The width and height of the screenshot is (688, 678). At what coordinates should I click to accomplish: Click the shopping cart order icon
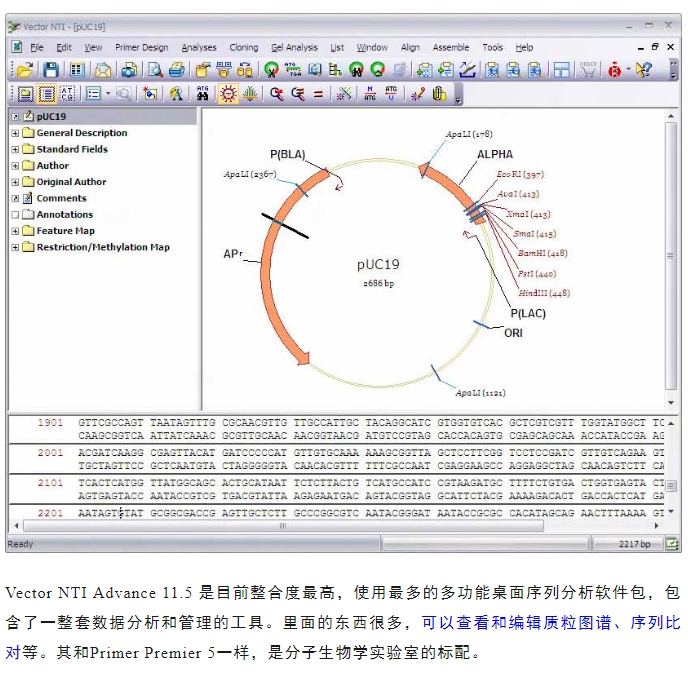point(588,70)
